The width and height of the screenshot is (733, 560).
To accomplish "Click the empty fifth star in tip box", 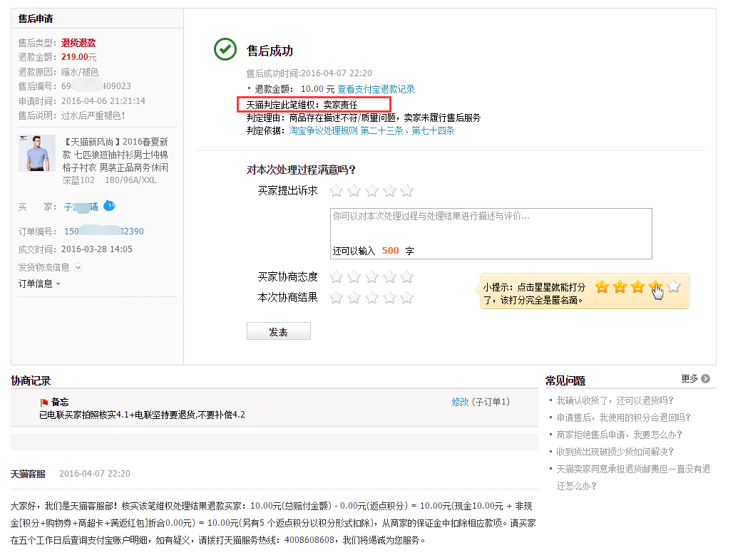I will point(674,286).
